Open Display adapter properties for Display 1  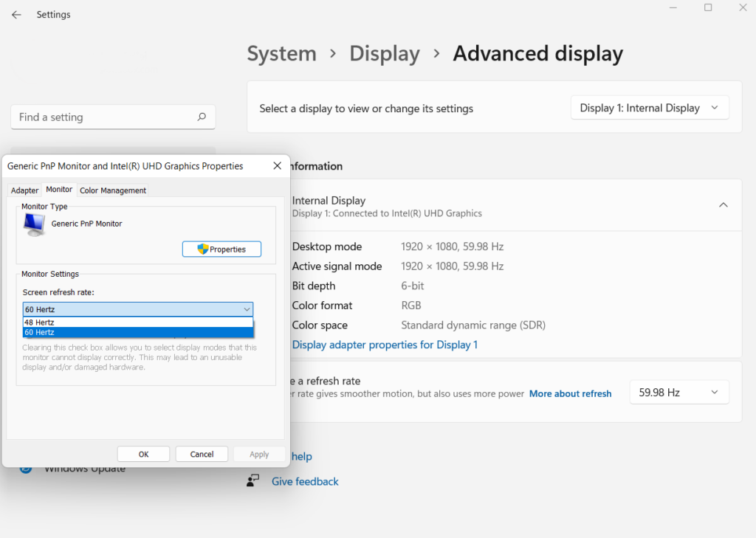pyautogui.click(x=385, y=345)
